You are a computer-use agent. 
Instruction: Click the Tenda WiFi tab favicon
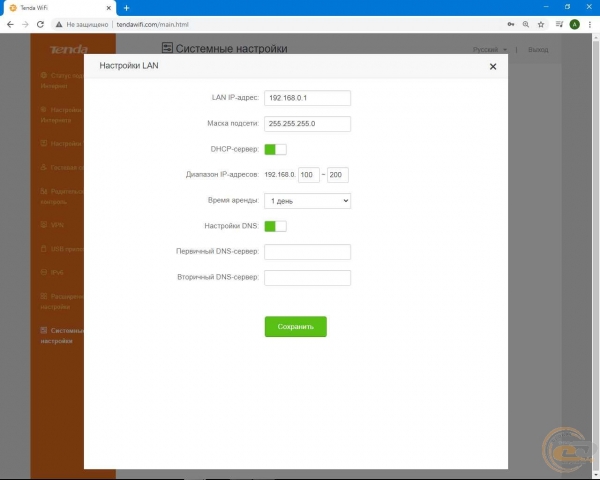[x=13, y=8]
